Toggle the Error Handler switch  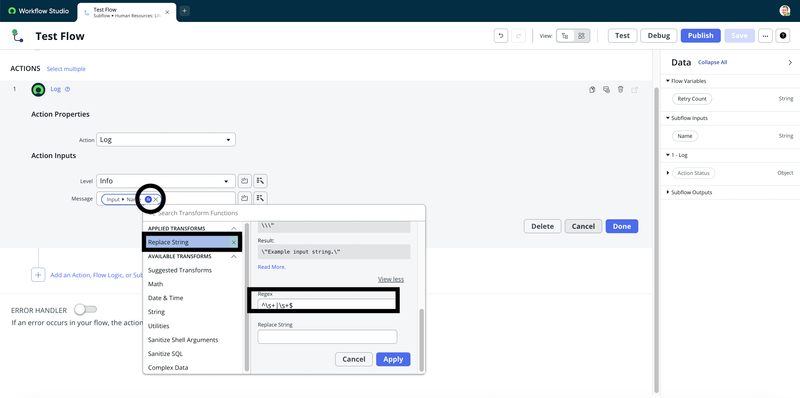tap(85, 310)
